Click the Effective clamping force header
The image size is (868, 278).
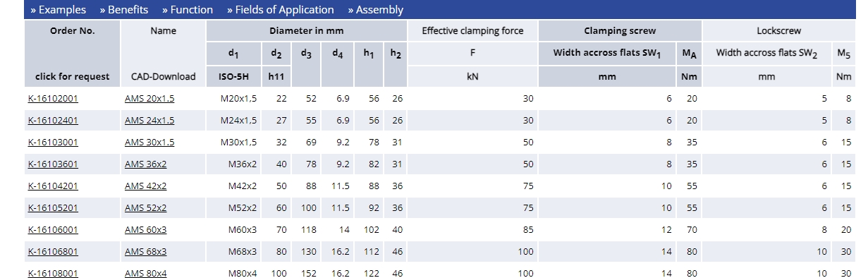pos(472,31)
